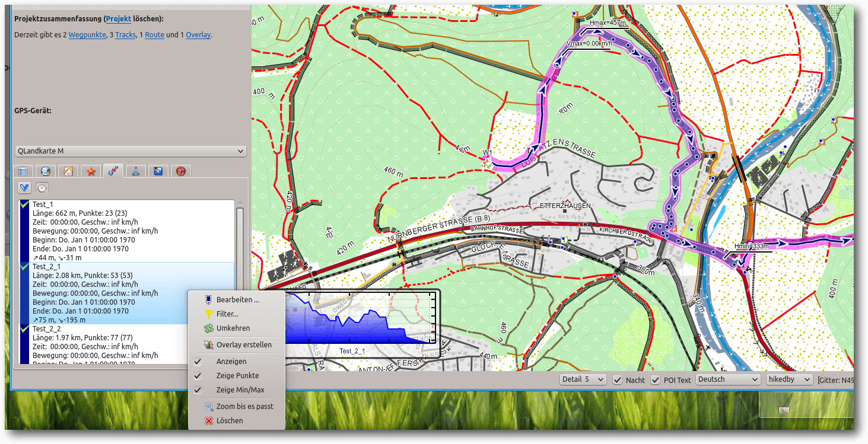868x444 pixels.
Task: Switch to the maps tab with house icon
Action: click(x=69, y=171)
